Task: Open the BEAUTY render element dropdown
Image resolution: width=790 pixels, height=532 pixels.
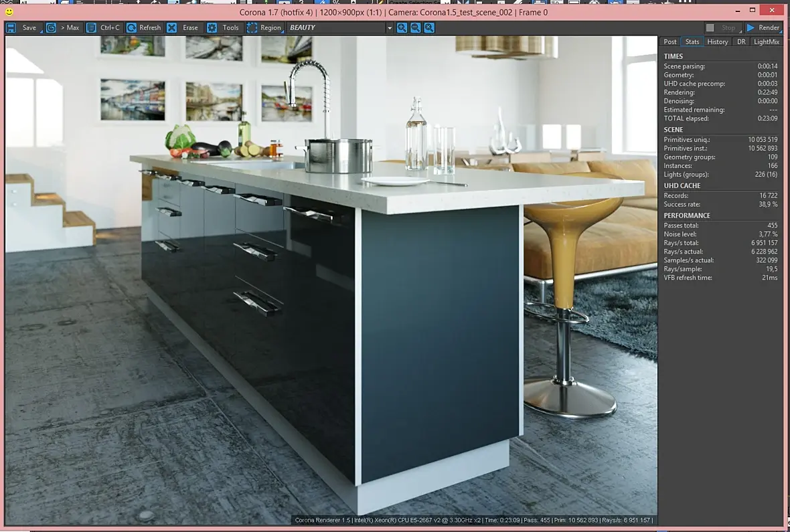Action: pos(339,27)
